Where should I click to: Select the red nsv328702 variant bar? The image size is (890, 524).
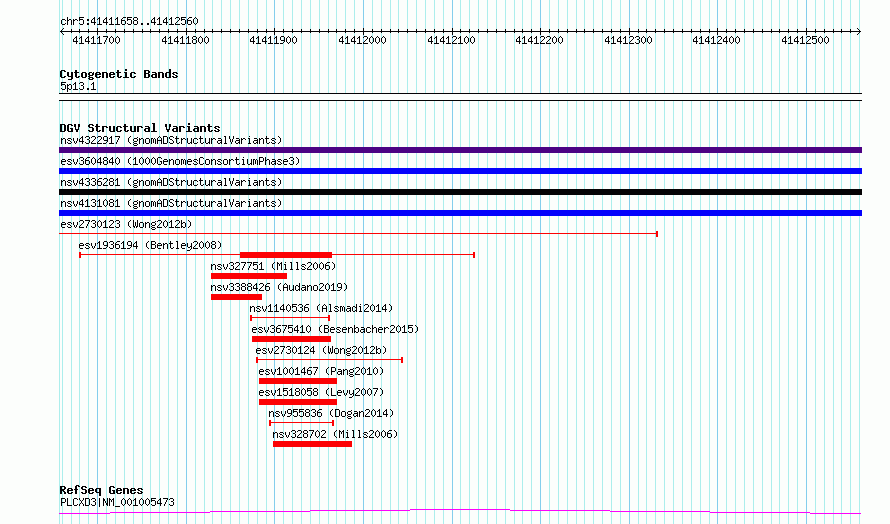coord(312,444)
